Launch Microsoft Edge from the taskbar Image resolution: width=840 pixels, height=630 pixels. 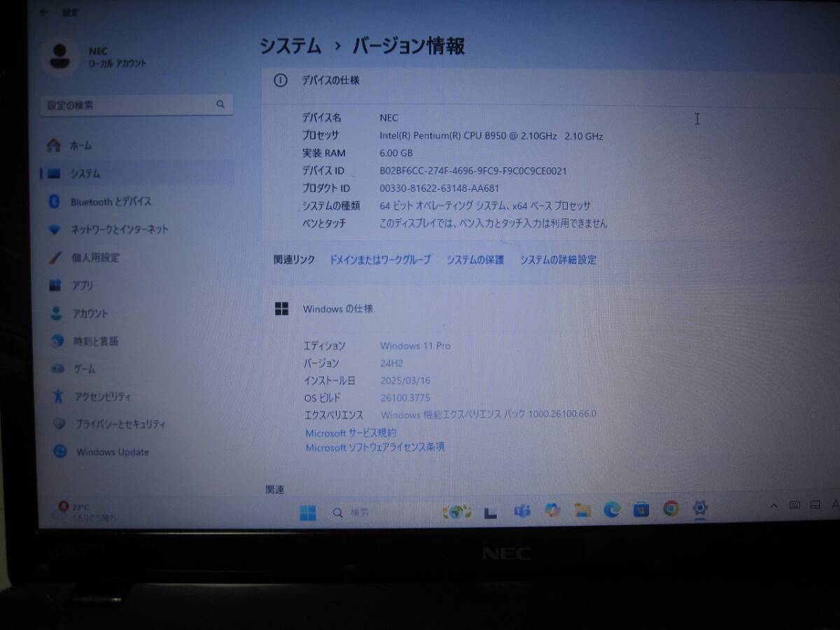(x=612, y=510)
